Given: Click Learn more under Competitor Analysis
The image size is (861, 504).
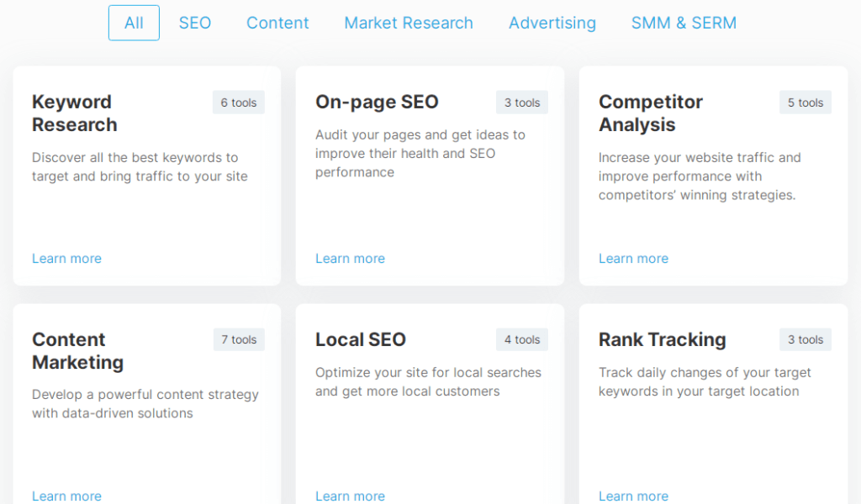Looking at the screenshot, I should (x=633, y=258).
